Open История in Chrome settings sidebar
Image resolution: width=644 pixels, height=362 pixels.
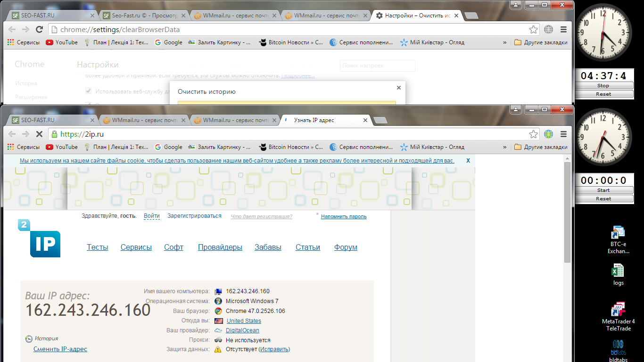click(x=26, y=83)
